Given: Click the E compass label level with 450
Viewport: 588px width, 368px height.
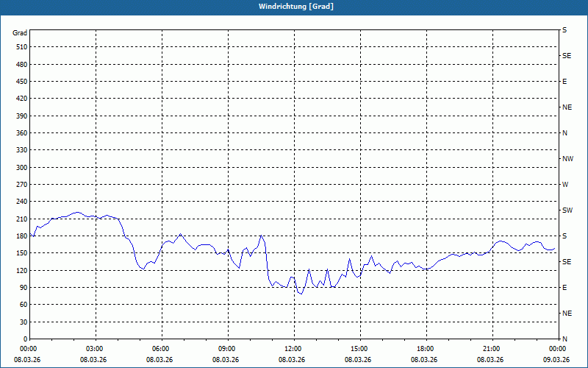Looking at the screenshot, I should pyautogui.click(x=564, y=82).
